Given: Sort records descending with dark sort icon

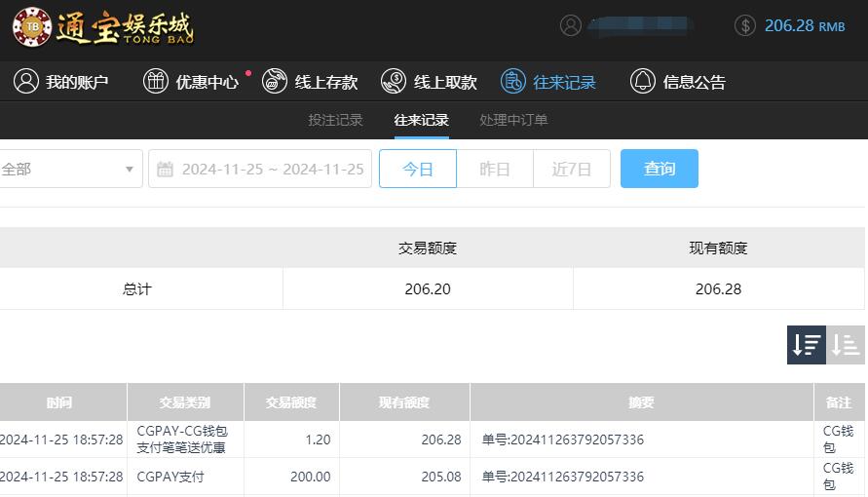Looking at the screenshot, I should point(807,345).
